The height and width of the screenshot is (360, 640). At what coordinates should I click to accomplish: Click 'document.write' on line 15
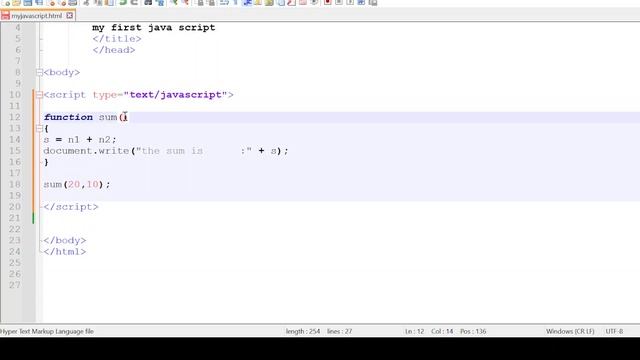[x=86, y=151]
